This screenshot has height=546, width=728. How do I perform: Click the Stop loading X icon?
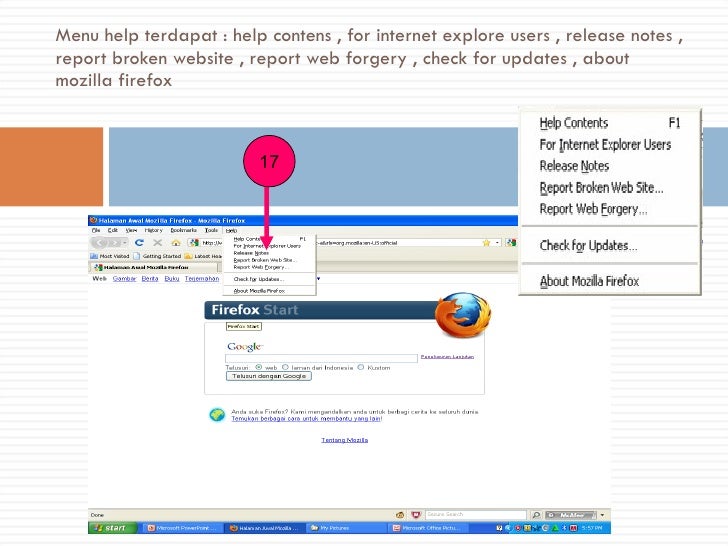click(x=157, y=242)
